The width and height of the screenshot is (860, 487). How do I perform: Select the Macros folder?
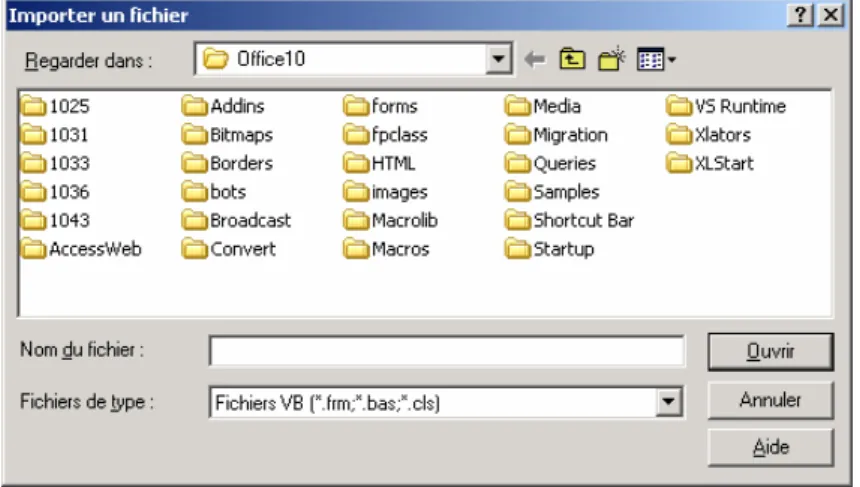pyautogui.click(x=387, y=249)
